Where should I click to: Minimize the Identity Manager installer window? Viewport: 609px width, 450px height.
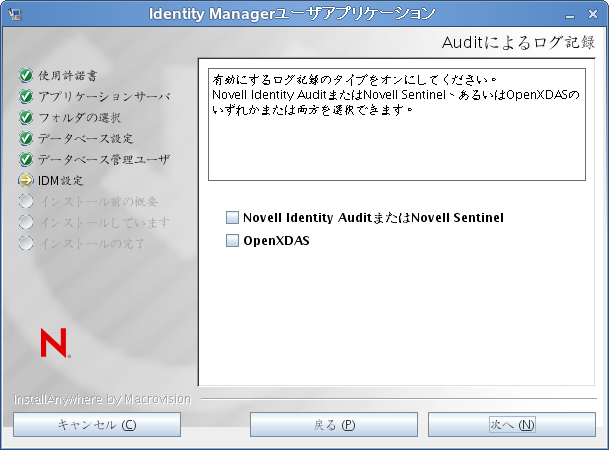(x=570, y=15)
